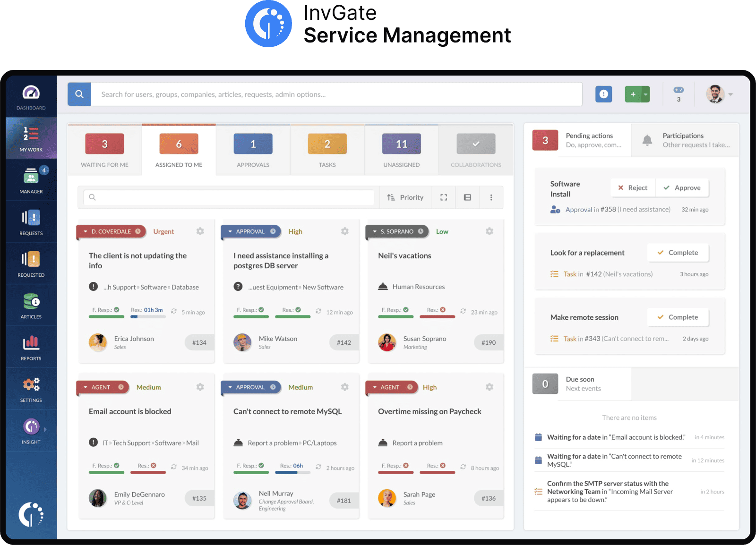Screen dimensions: 756x545
Task: Open Insight in sidebar
Action: point(31,431)
